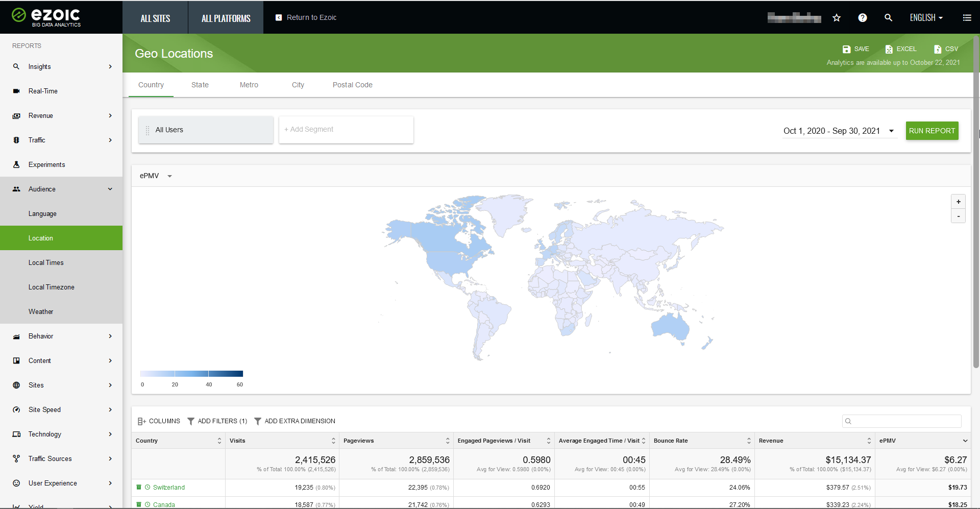980x509 pixels.
Task: Toggle sort on the Revenue column
Action: pos(869,440)
